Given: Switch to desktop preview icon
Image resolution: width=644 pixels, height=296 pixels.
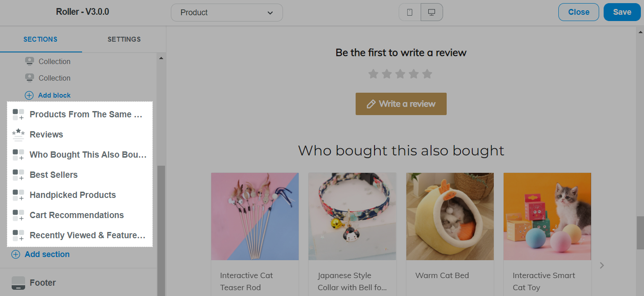Looking at the screenshot, I should [432, 13].
